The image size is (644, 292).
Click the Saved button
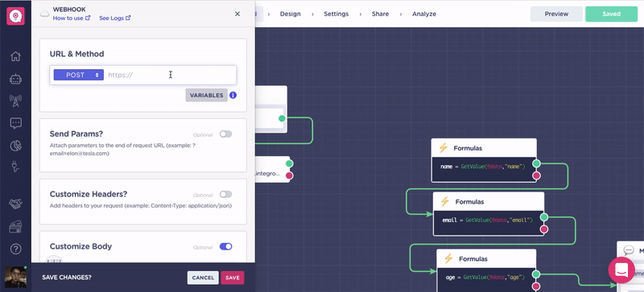click(611, 14)
